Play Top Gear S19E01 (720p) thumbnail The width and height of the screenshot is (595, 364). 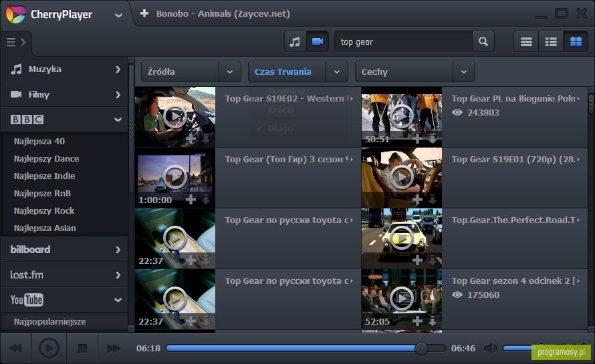[x=402, y=177]
